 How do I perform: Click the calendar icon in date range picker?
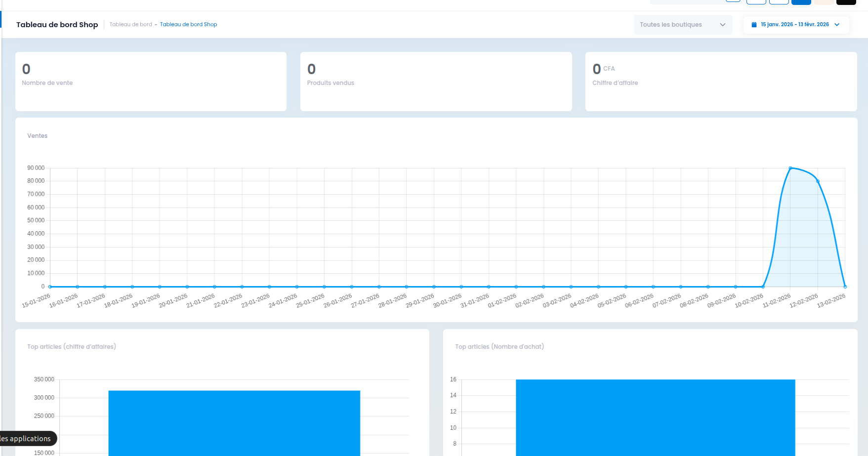tap(754, 25)
